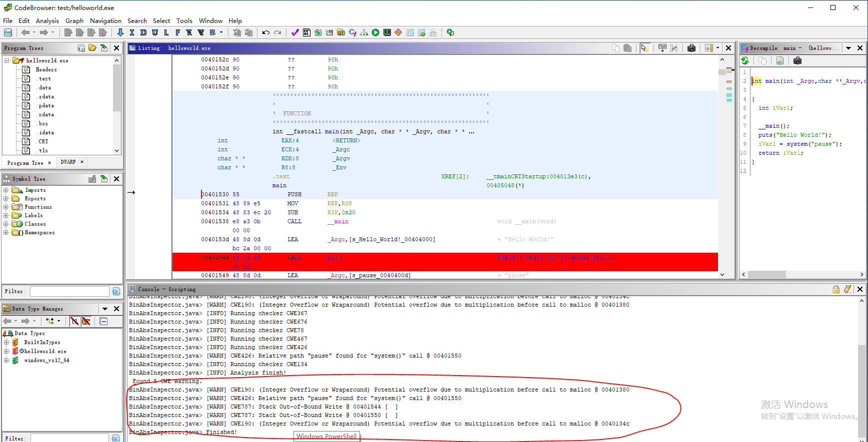
Task: Navigate to next Function with the F icon
Action: click(x=178, y=32)
